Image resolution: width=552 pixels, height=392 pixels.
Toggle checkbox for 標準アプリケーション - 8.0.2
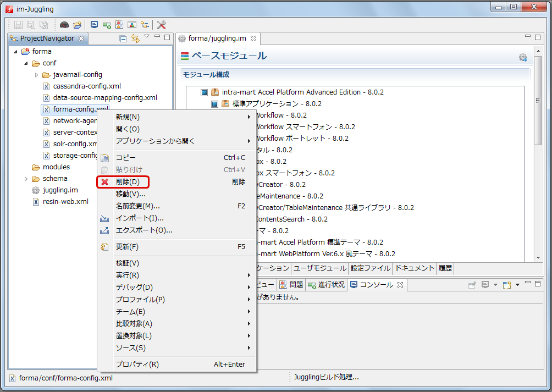pos(215,104)
